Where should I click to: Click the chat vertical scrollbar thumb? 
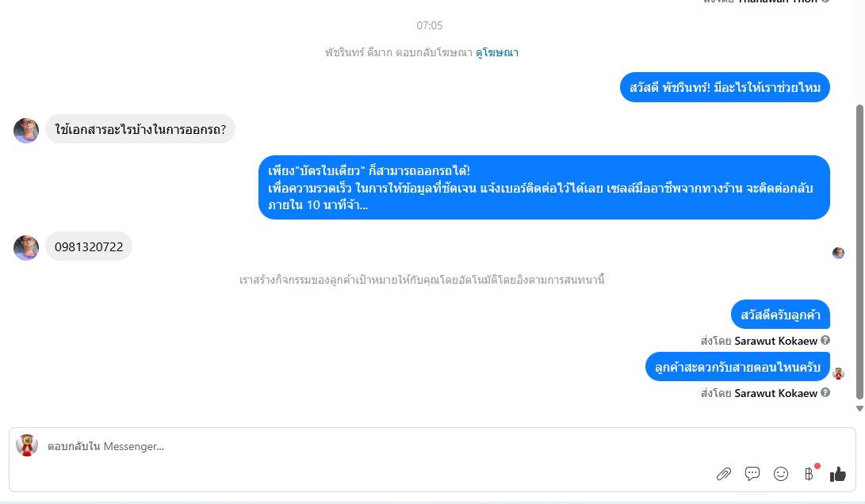pos(859,251)
